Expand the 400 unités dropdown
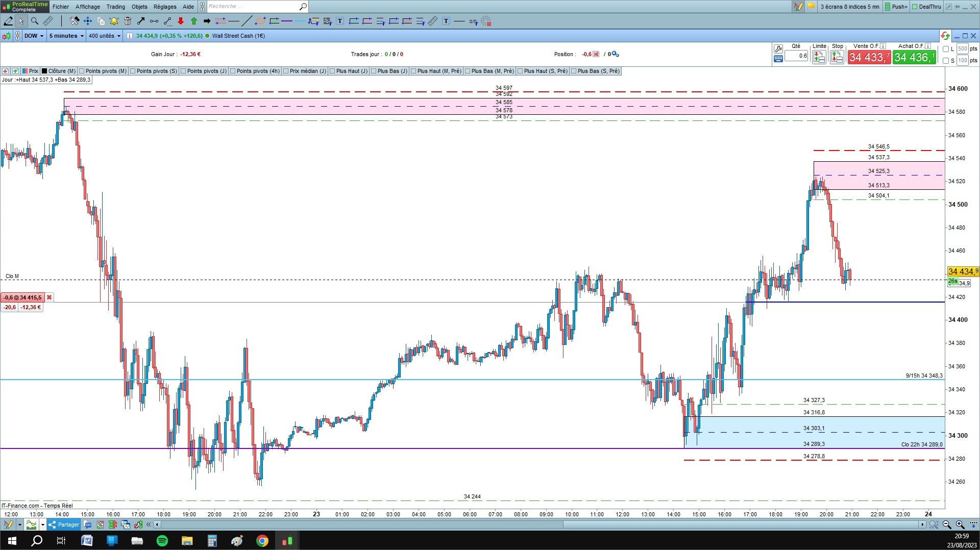 [x=105, y=36]
